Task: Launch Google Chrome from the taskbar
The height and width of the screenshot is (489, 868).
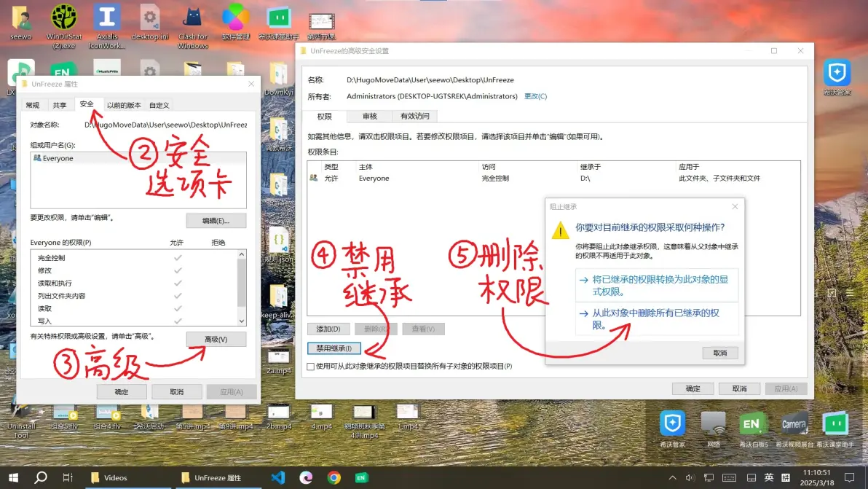Action: click(x=334, y=477)
